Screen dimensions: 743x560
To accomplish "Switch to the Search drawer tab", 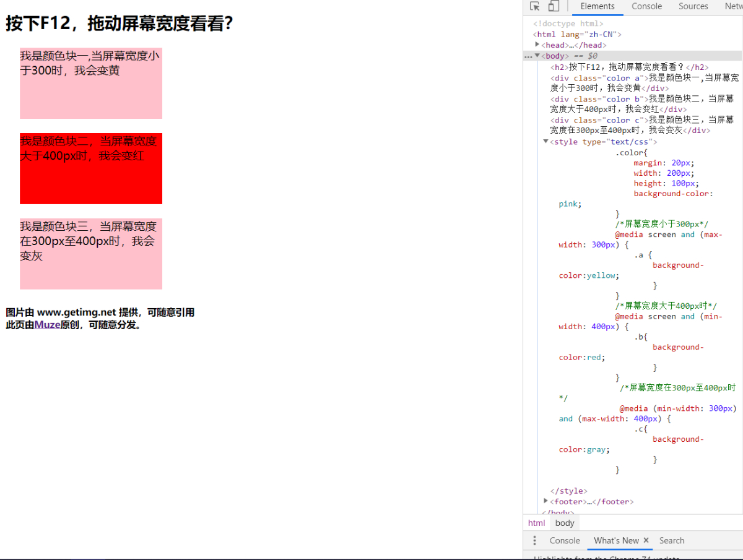I will 671,540.
